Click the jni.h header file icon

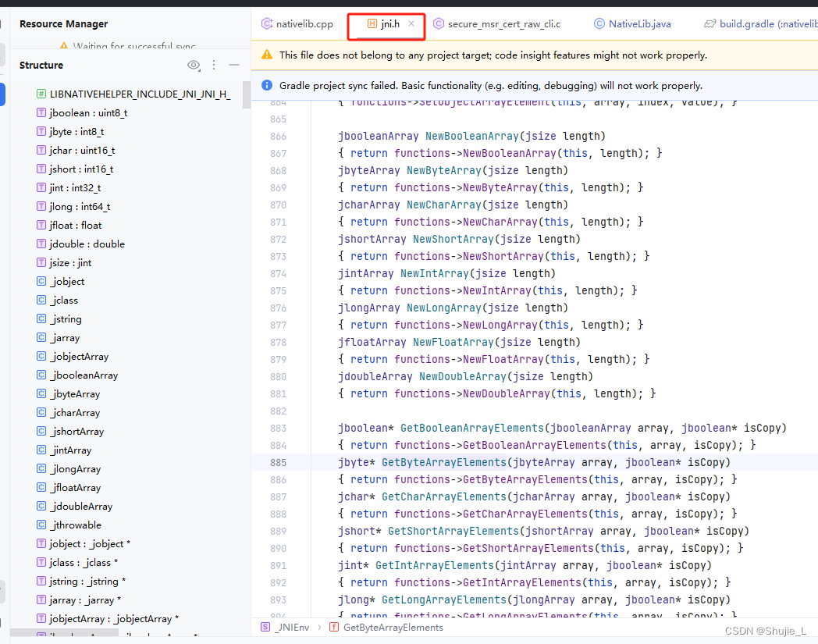point(372,23)
